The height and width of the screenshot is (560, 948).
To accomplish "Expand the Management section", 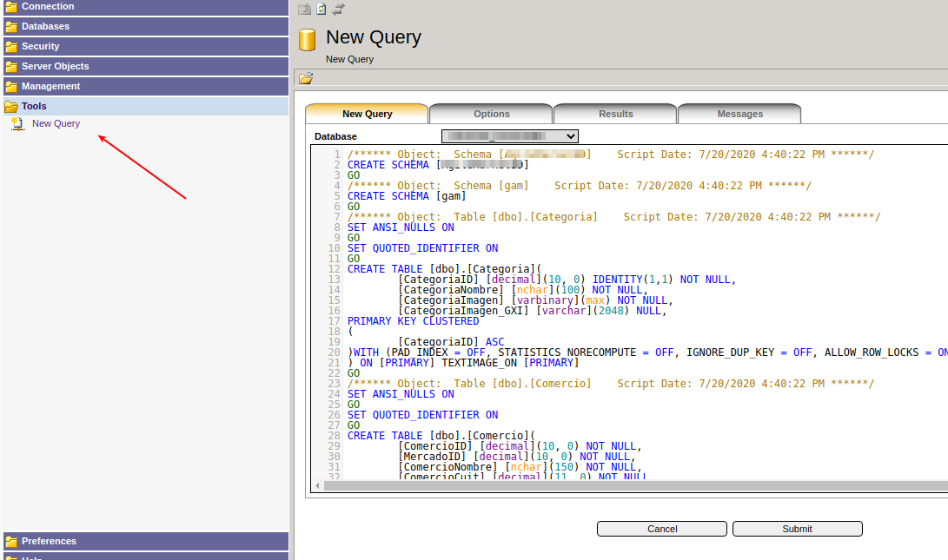I will point(146,86).
